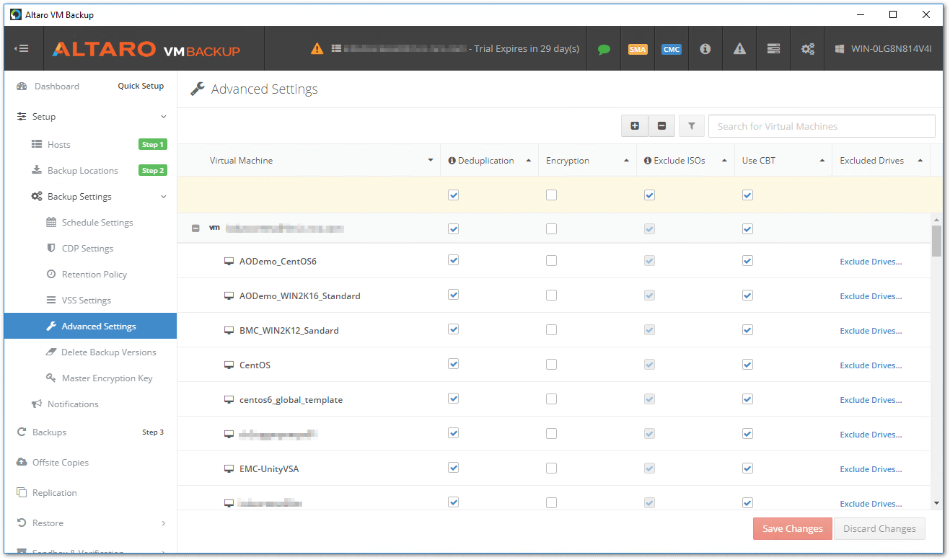Click the expand all plus button
This screenshot has width=950, height=560.
635,126
